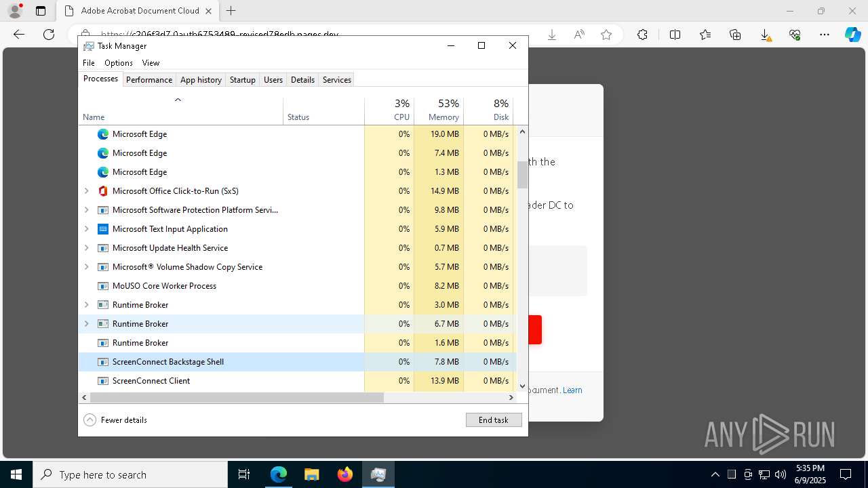The image size is (868, 488).
Task: Go back in Edge browser
Action: [19, 35]
